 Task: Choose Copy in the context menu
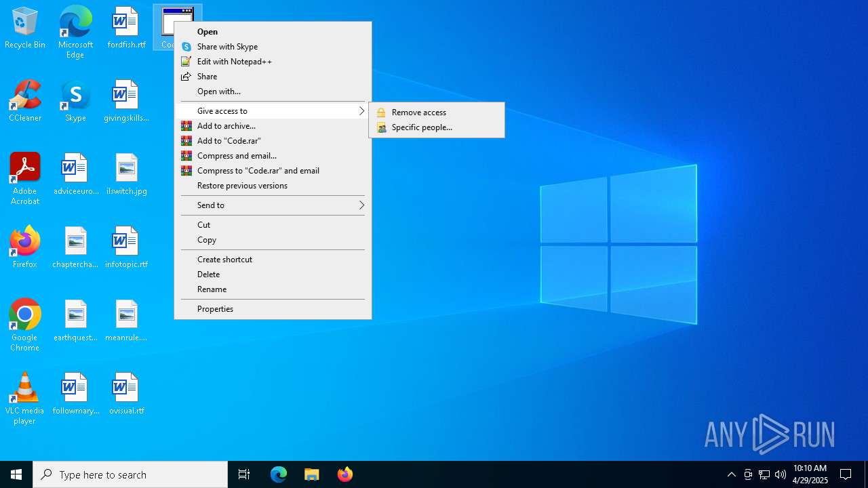point(273,240)
